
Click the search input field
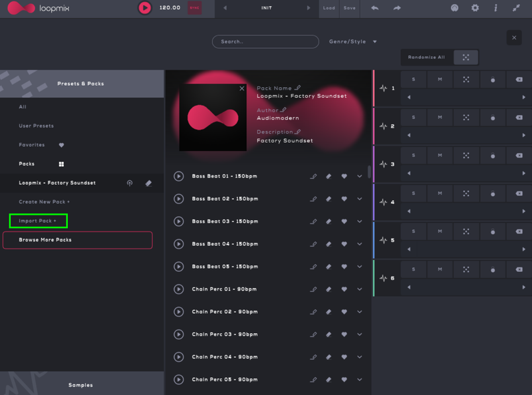[x=265, y=41]
